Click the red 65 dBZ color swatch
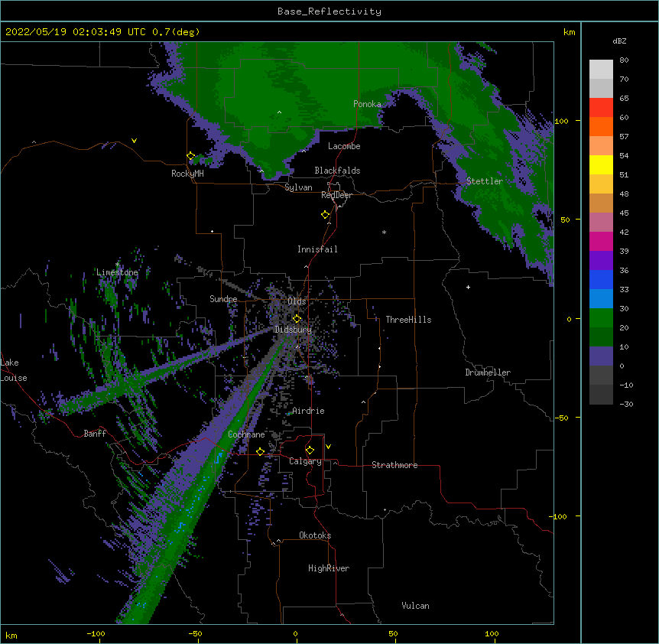 601,108
